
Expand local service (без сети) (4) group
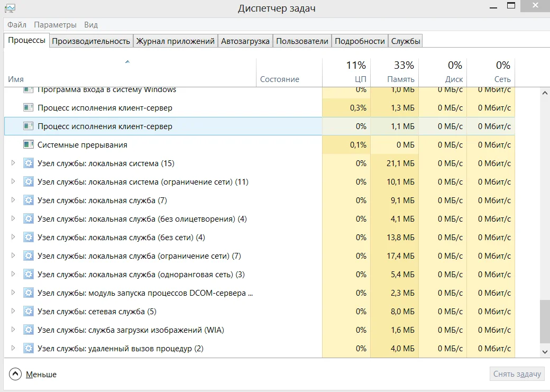point(13,238)
